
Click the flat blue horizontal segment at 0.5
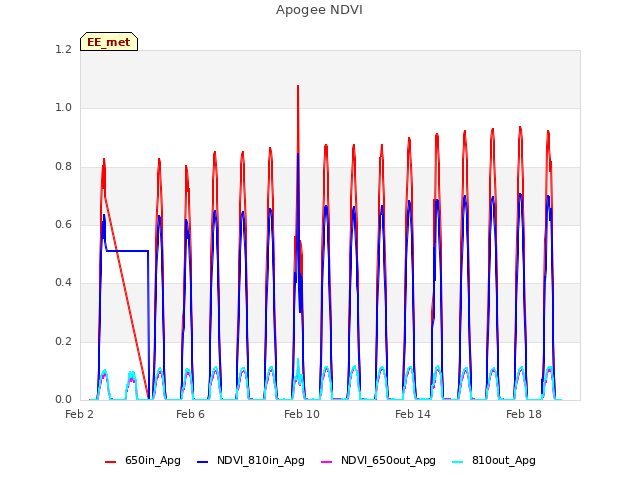(127, 251)
